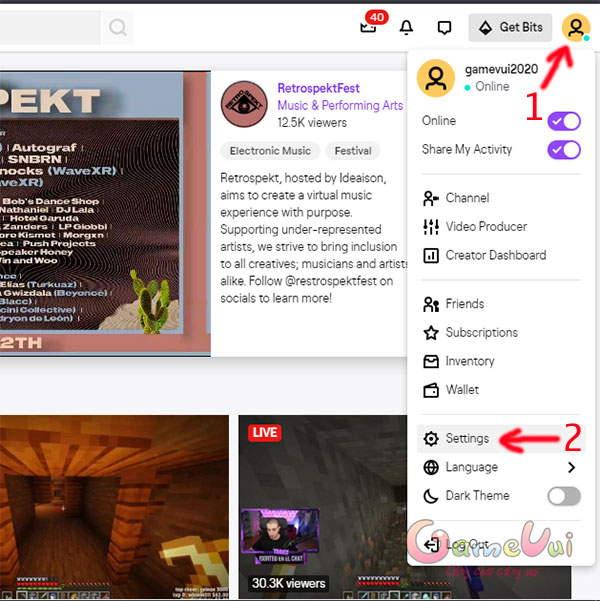The height and width of the screenshot is (601, 600).
Task: Click into the search input field
Action: [x=50, y=28]
